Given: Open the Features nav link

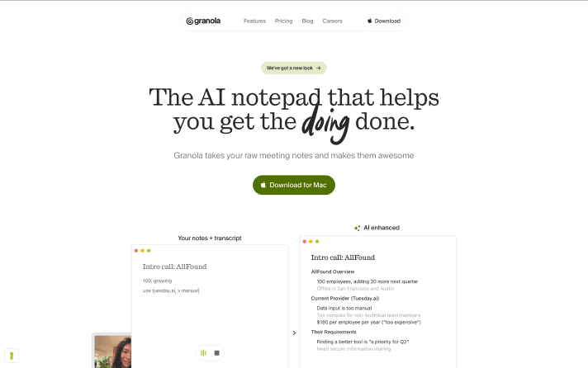Looking at the screenshot, I should [x=254, y=21].
